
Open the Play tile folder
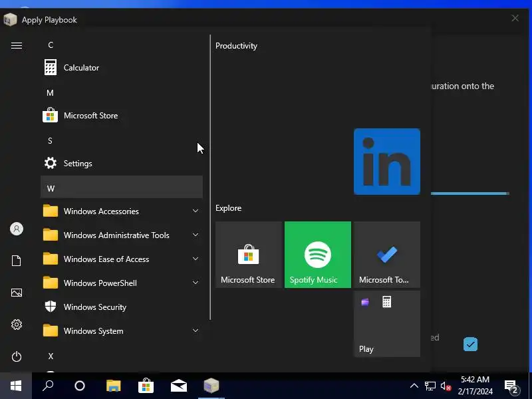click(x=387, y=324)
